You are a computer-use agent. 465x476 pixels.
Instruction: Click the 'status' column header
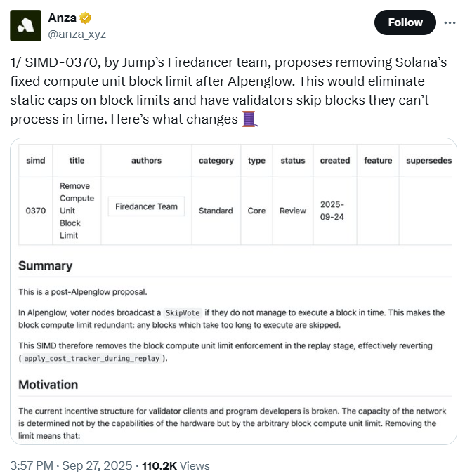click(x=293, y=161)
